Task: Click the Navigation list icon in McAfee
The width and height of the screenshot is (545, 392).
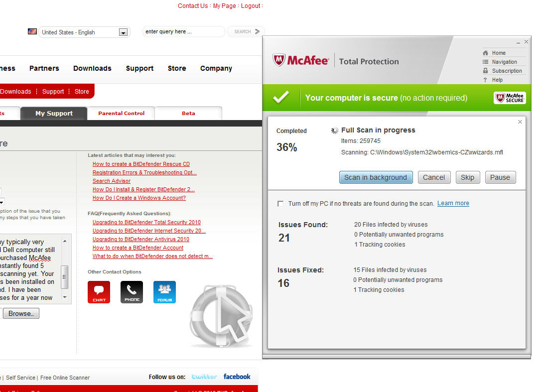Action: (x=486, y=62)
